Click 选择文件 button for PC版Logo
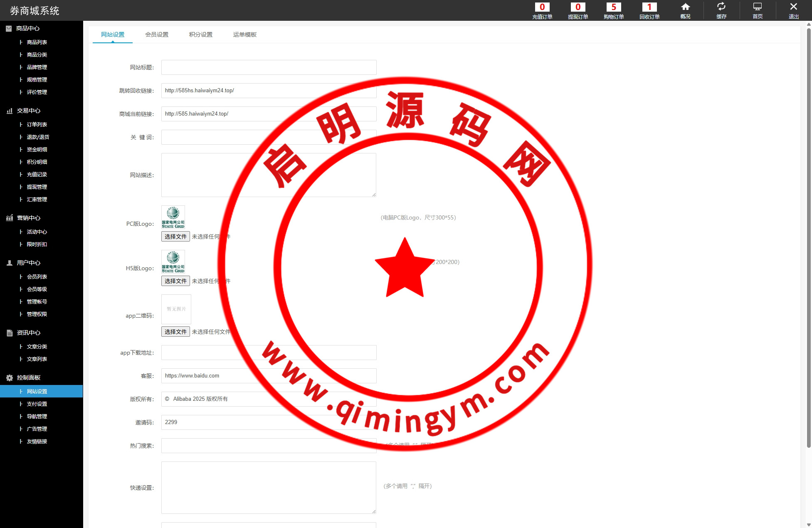Viewport: 812px width, 528px height. click(175, 237)
